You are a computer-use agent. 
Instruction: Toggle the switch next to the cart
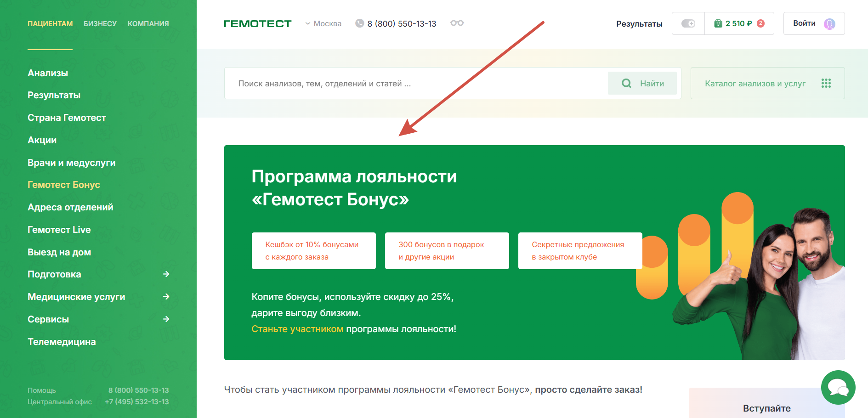tap(688, 23)
